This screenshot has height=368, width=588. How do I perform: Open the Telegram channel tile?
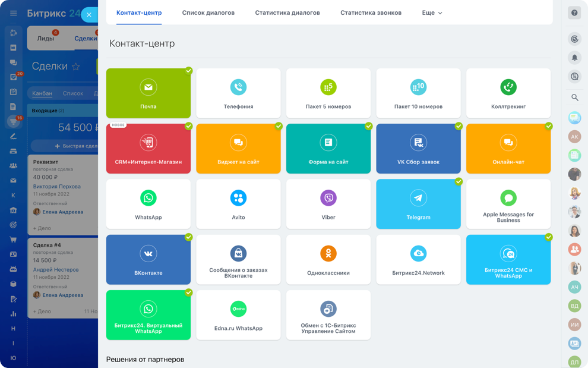(418, 204)
